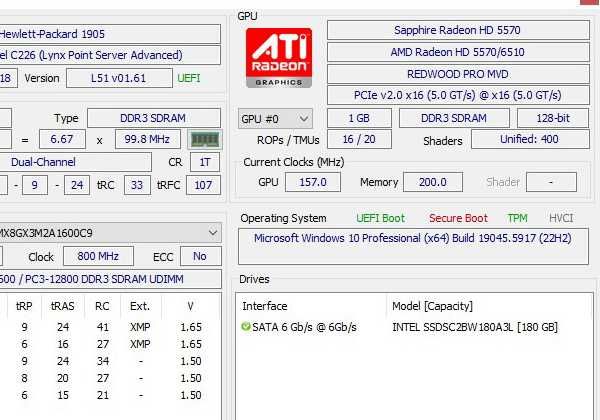Click the GPU clock value 157.0
600x420 pixels.
(313, 182)
